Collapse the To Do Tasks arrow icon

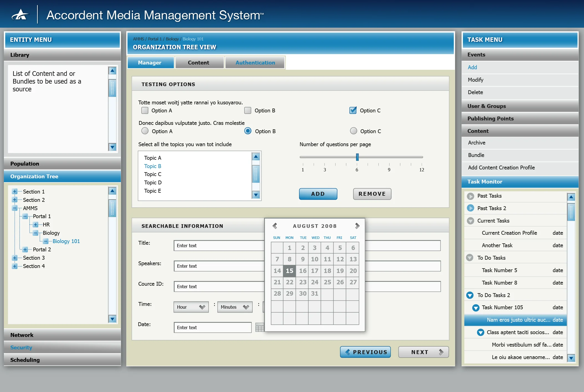click(470, 258)
